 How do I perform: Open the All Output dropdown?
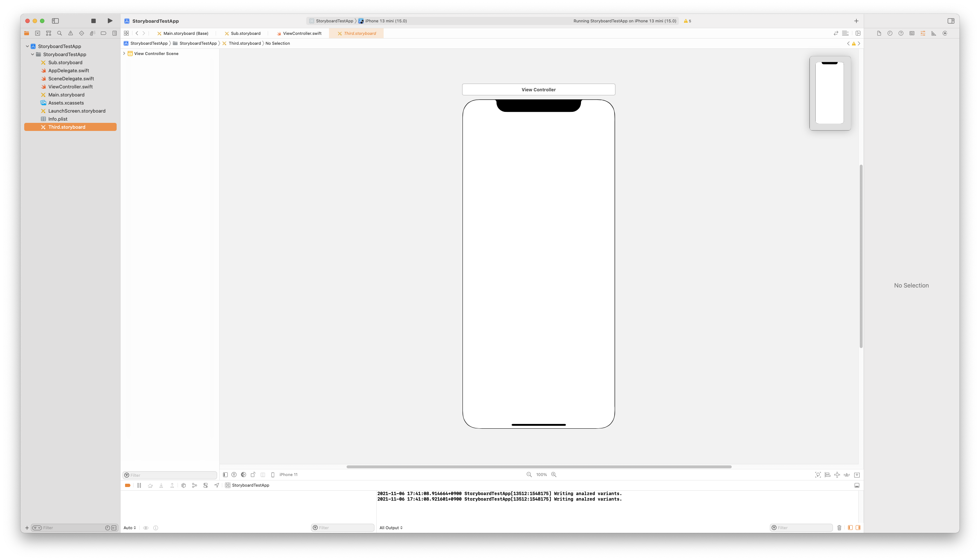pyautogui.click(x=391, y=528)
